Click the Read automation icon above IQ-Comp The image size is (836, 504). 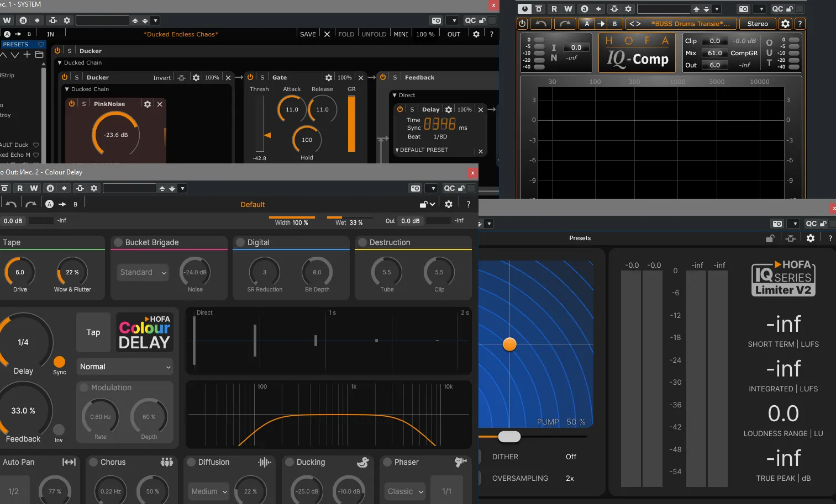[554, 8]
